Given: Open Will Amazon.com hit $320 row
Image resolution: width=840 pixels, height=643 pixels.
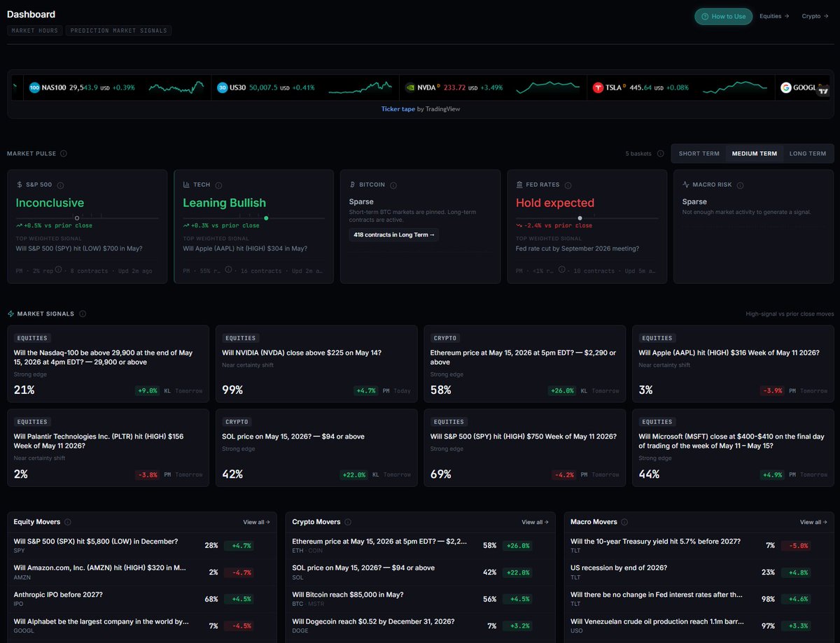Looking at the screenshot, I should tap(142, 572).
